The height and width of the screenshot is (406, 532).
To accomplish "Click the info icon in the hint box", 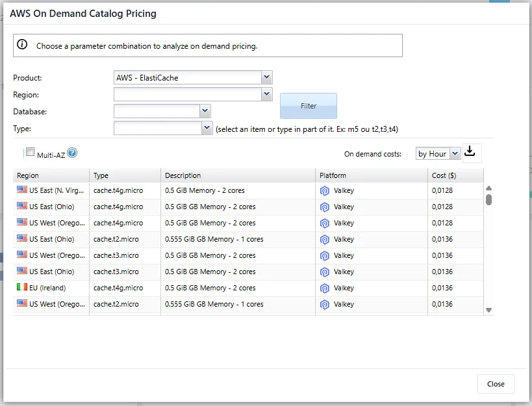I will [22, 44].
